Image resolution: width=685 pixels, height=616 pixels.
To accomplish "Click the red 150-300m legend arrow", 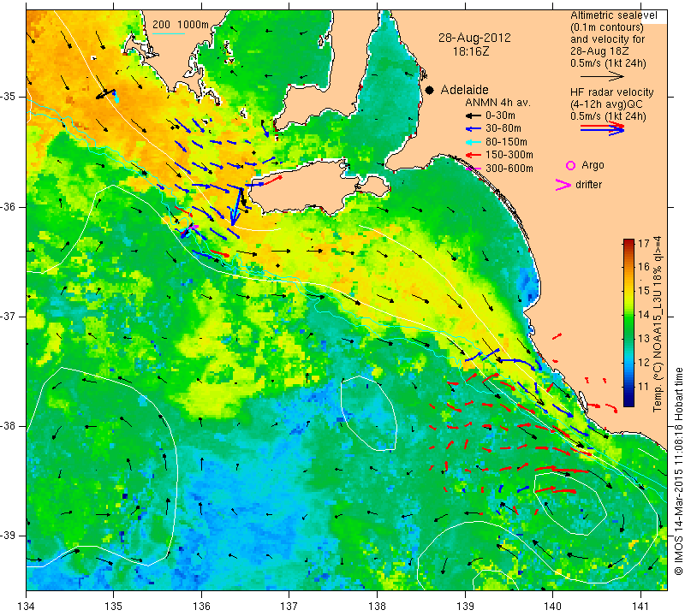I will pyautogui.click(x=472, y=155).
